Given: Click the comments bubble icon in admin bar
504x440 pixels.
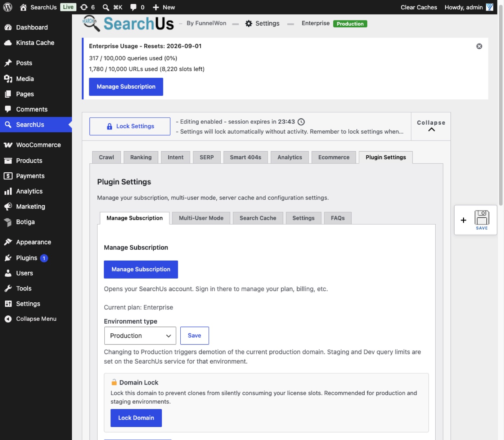Looking at the screenshot, I should [x=133, y=7].
